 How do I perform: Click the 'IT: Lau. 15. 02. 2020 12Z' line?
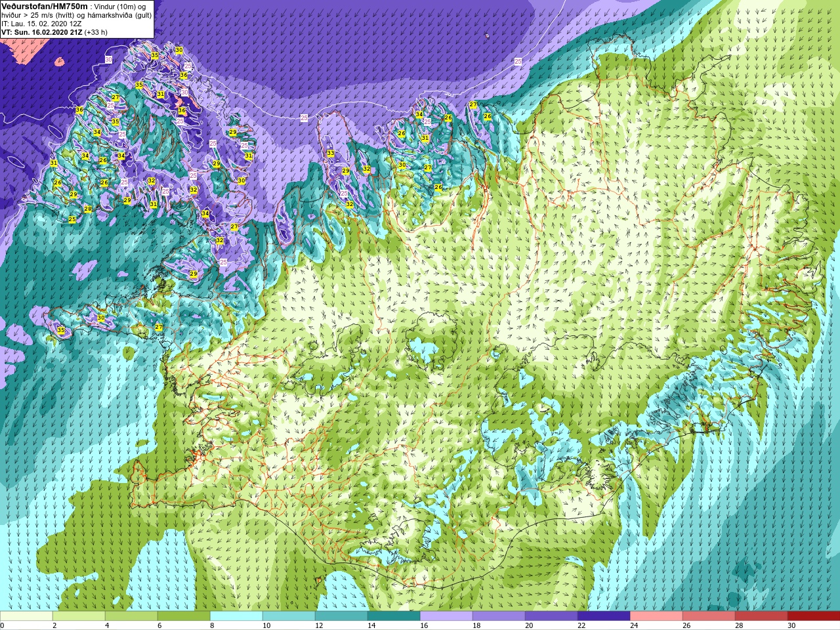41,23
